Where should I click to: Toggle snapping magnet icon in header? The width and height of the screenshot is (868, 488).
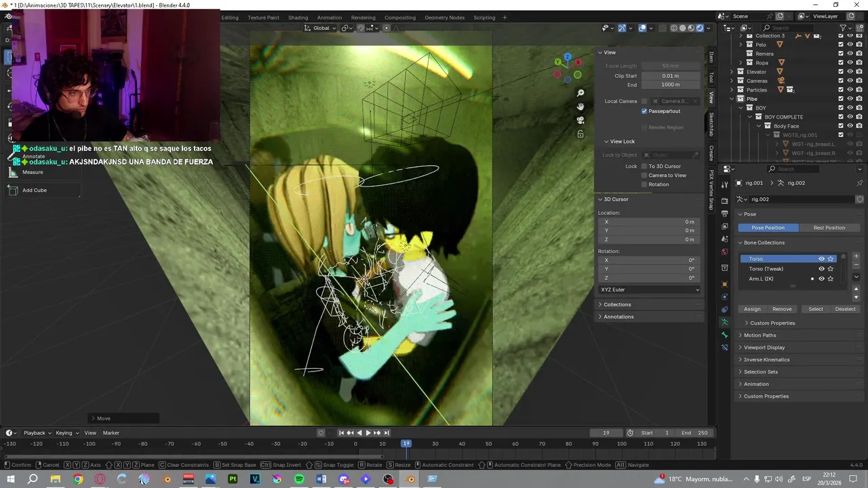361,28
